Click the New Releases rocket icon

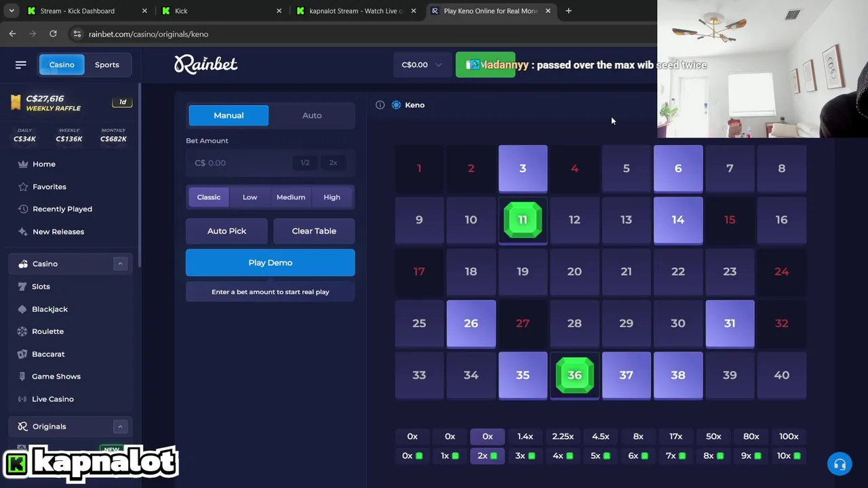pyautogui.click(x=22, y=232)
